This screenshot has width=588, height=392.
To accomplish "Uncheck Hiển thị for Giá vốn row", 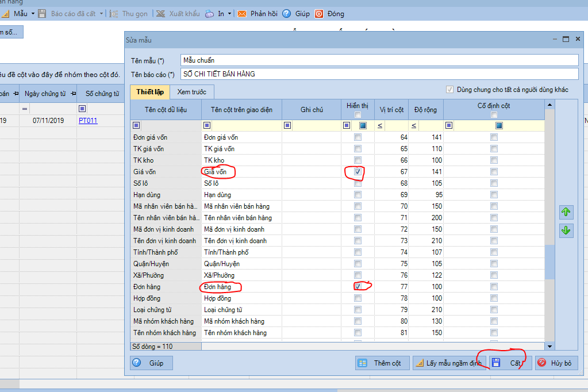I will point(358,172).
